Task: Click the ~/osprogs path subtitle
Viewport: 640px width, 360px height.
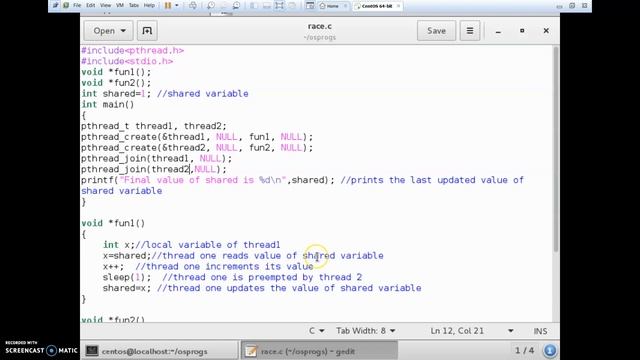Action: [320, 37]
